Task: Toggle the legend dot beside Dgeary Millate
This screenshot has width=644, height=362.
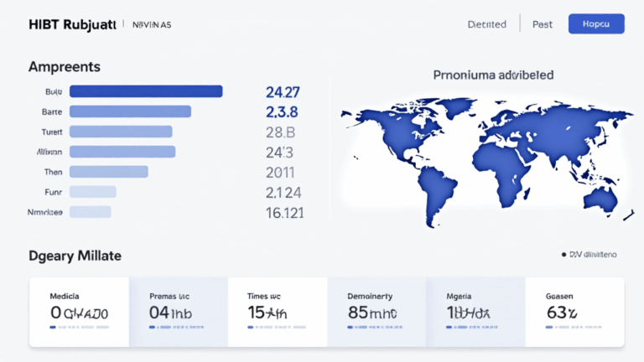Action: pos(563,253)
